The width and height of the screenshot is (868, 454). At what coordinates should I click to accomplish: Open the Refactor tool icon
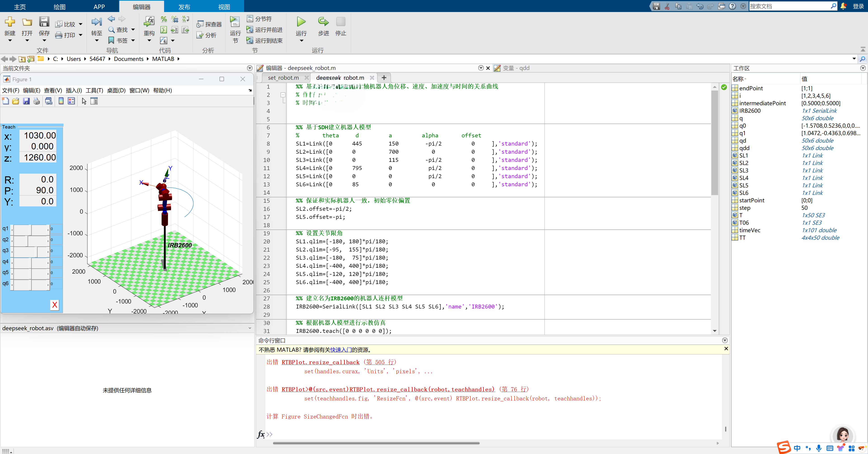click(x=149, y=22)
